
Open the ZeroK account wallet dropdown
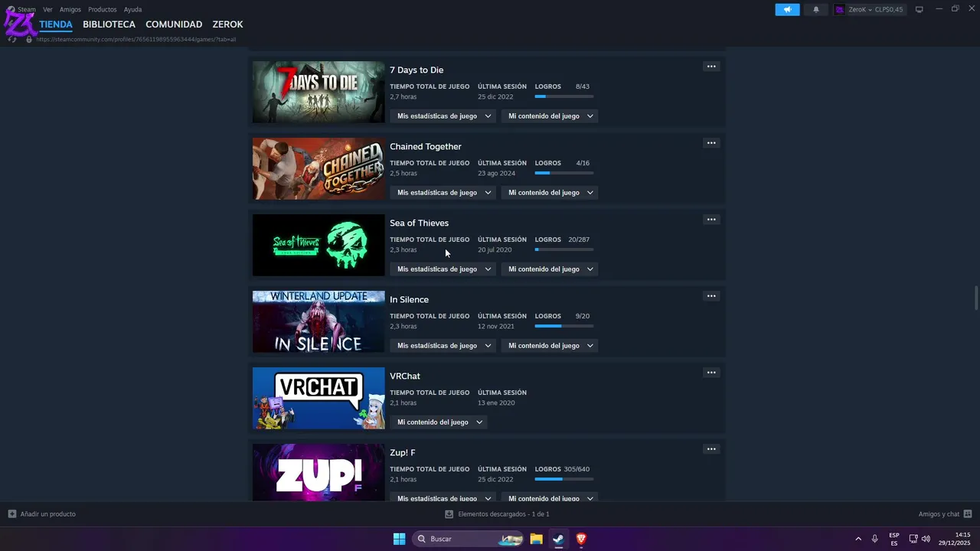click(869, 9)
